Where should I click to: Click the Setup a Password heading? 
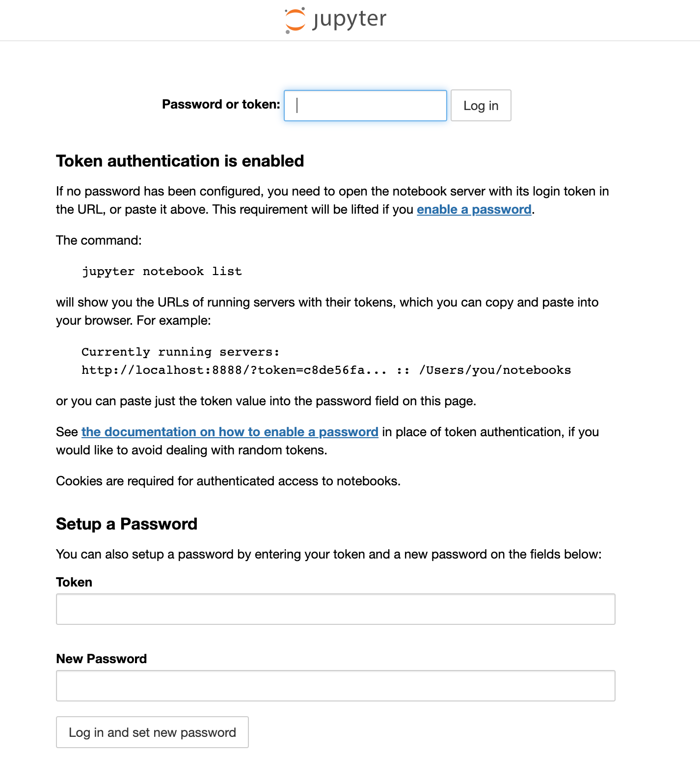[127, 524]
